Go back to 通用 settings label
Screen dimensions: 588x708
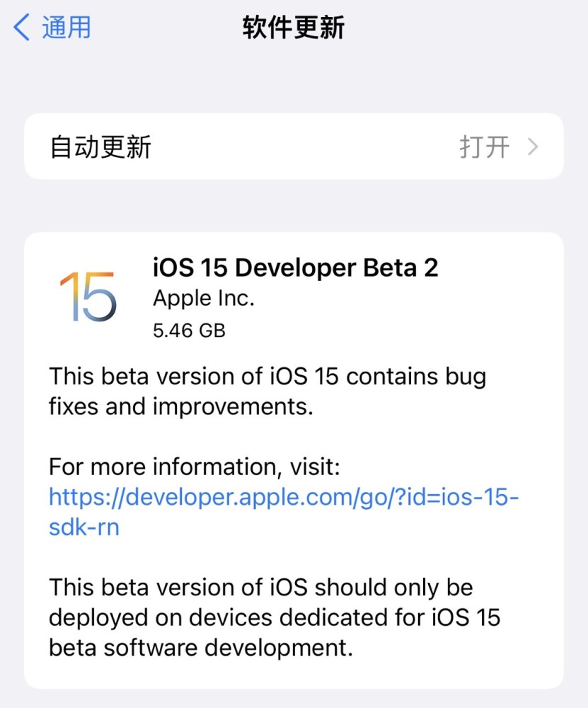coord(66,28)
